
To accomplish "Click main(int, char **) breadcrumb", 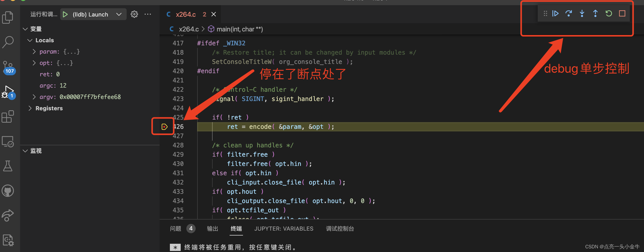I will 240,29.
